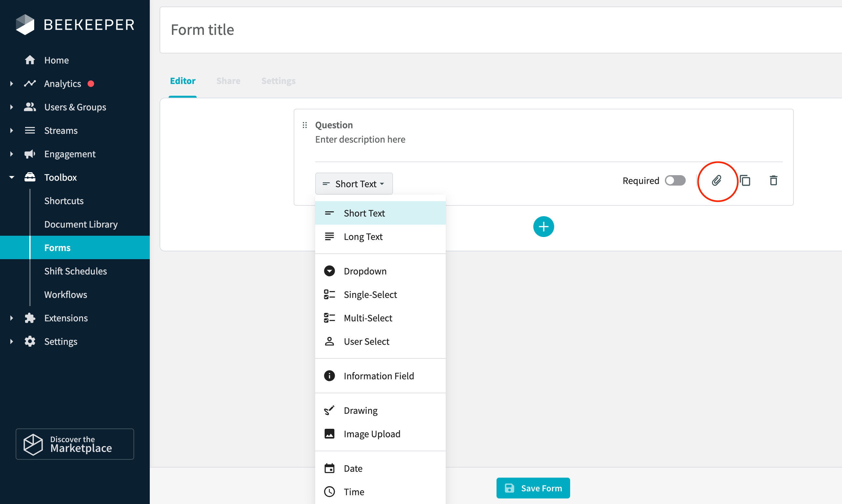
Task: Click the paperclip attachment icon
Action: (717, 180)
